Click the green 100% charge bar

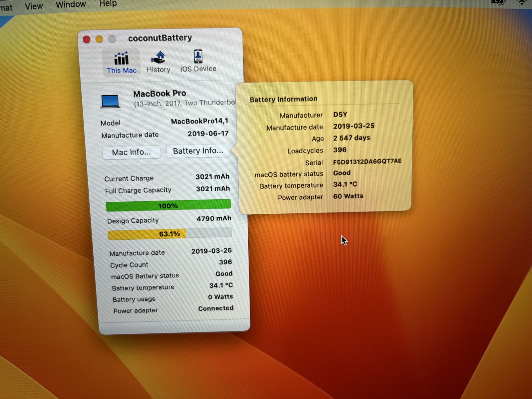pyautogui.click(x=168, y=205)
